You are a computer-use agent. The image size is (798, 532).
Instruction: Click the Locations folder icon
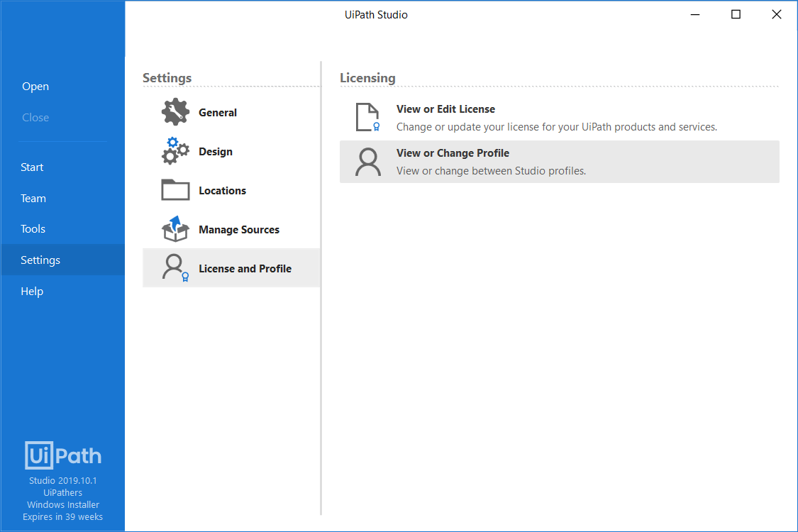(x=175, y=190)
